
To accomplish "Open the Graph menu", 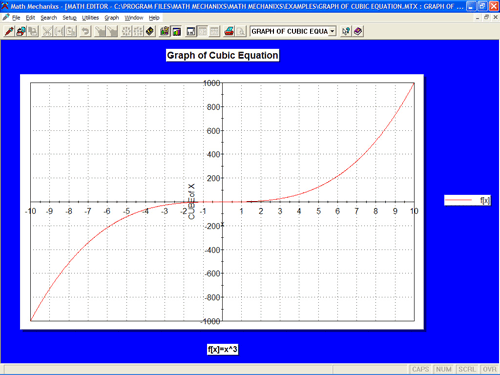I will point(112,18).
